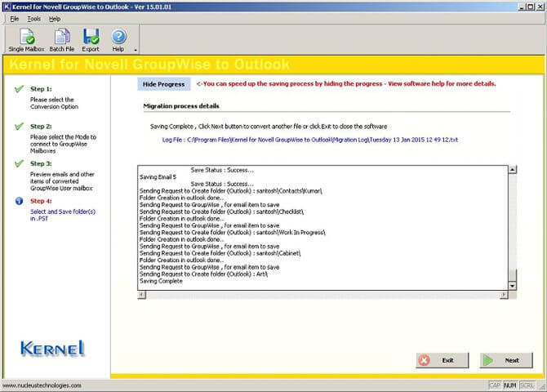Click log line mentioning santosh\Cabinet\ folder

(220, 253)
